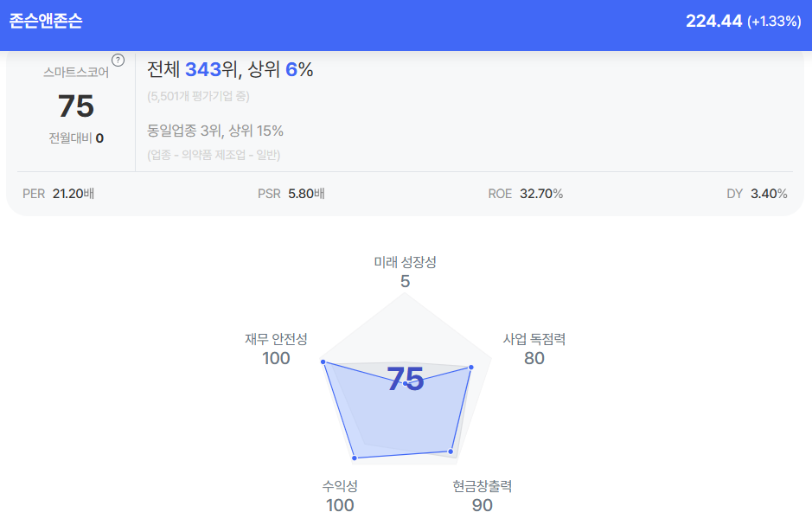Click the DY 3.40% metric

coord(757,194)
